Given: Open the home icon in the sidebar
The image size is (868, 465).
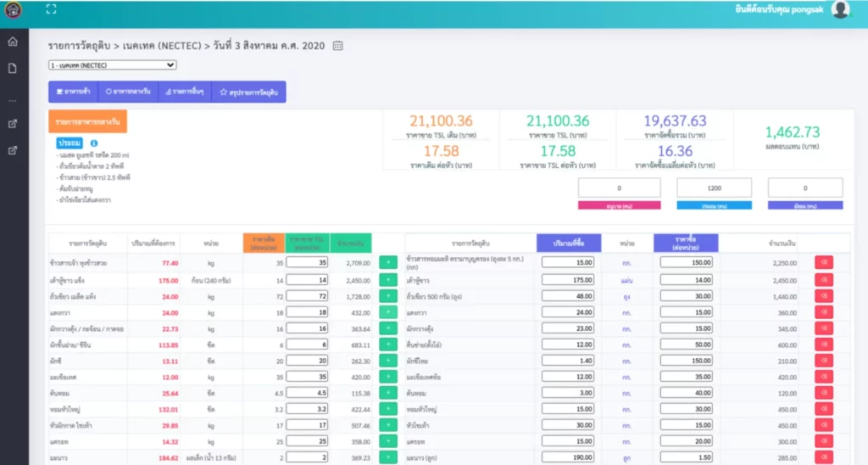Looking at the screenshot, I should (13, 42).
